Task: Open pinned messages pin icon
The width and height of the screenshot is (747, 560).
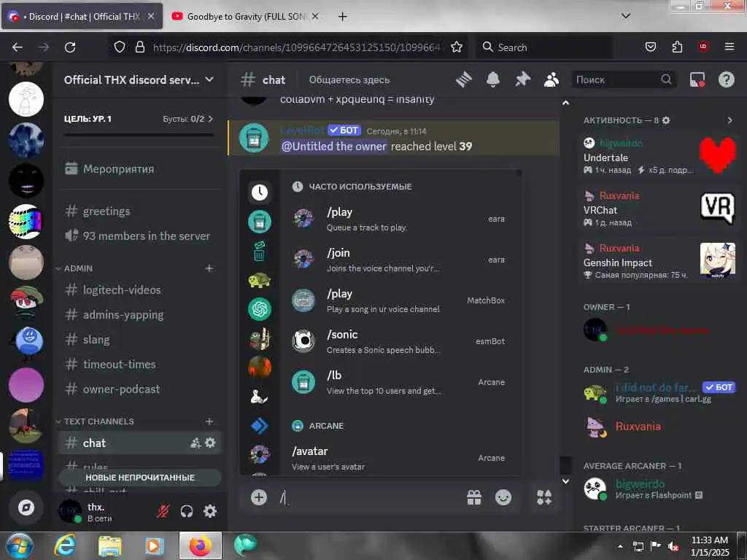Action: tap(522, 79)
